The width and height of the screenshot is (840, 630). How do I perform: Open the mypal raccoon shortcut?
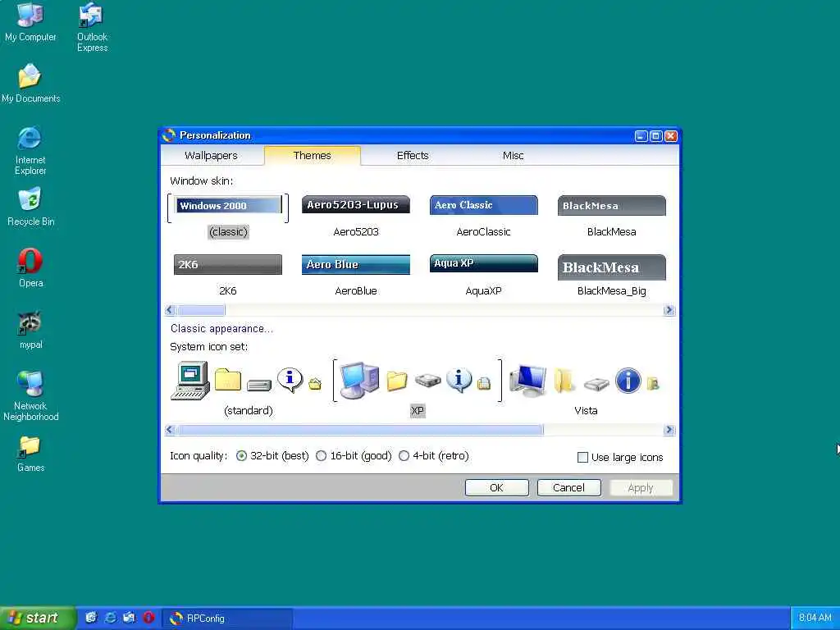[x=30, y=330]
